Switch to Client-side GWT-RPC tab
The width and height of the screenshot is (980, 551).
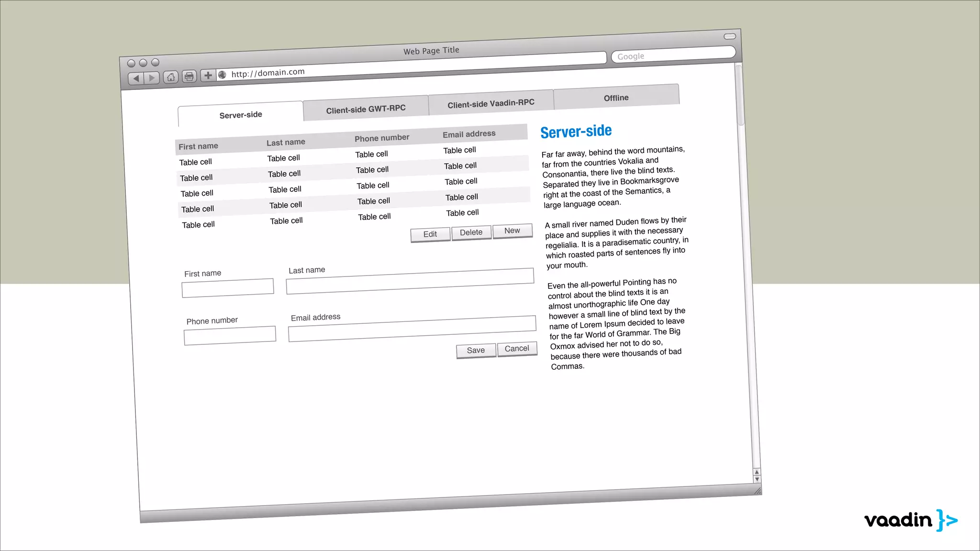(366, 109)
